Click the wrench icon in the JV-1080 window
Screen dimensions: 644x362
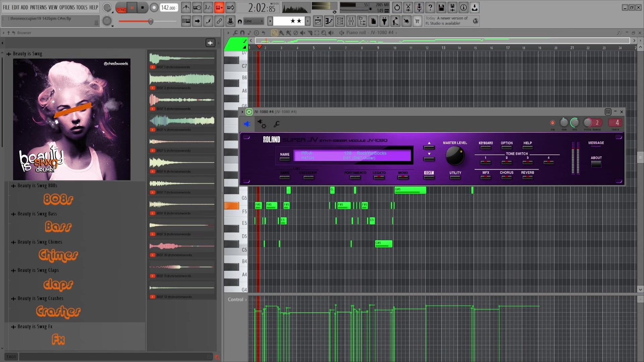[277, 124]
